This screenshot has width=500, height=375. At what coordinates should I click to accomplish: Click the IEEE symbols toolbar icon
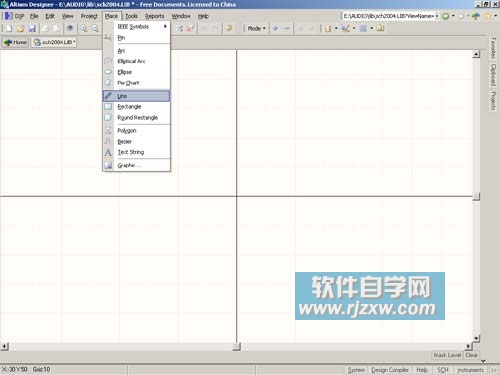328,29
